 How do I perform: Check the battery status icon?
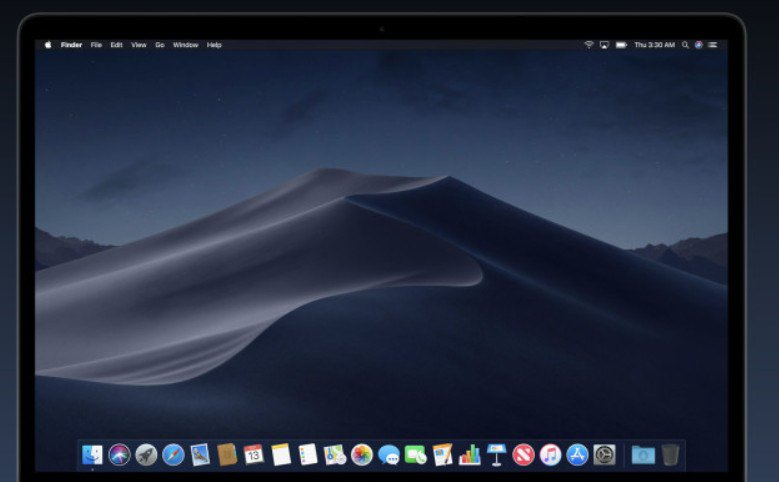622,45
